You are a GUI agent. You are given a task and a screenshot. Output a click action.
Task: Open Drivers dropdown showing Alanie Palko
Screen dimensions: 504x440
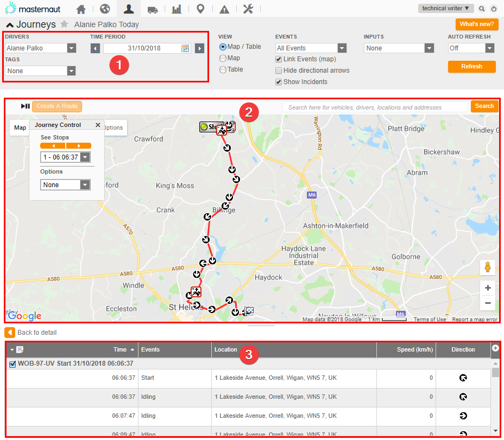tap(41, 48)
